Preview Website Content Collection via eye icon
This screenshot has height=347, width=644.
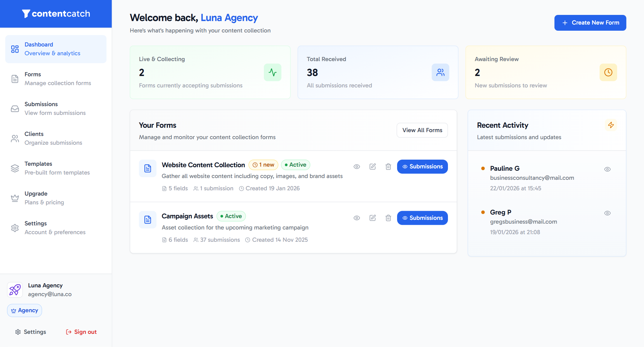(x=356, y=167)
